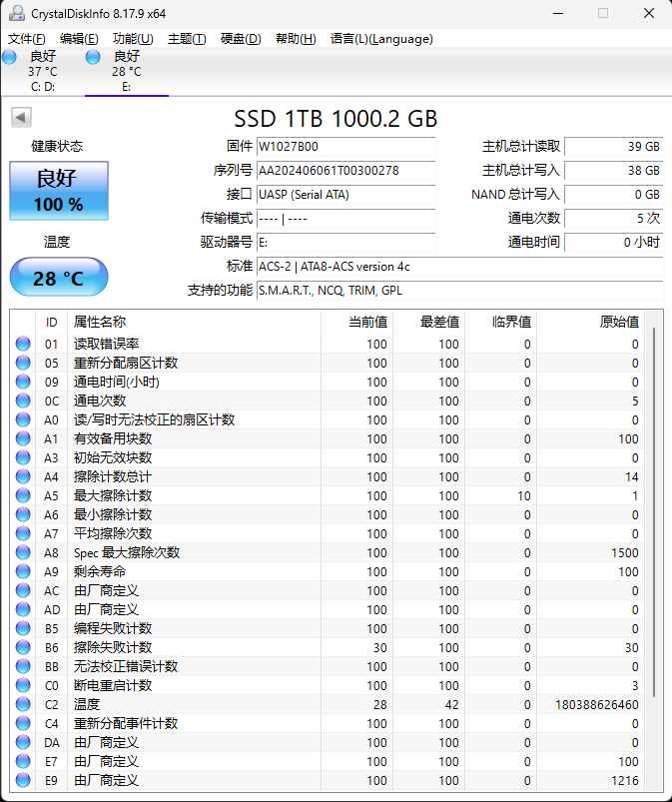Click the 主机总计读取 value 39 GB
This screenshot has height=802, width=672.
pos(614,147)
